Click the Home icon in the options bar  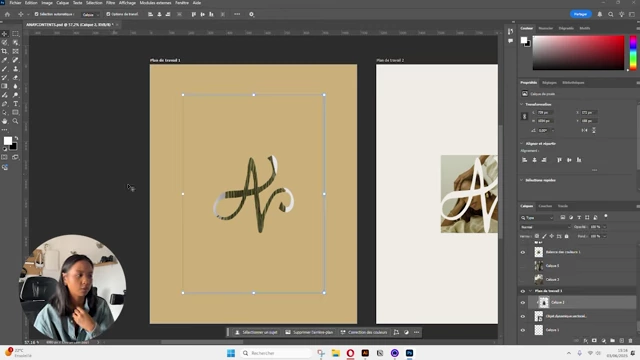point(7,14)
